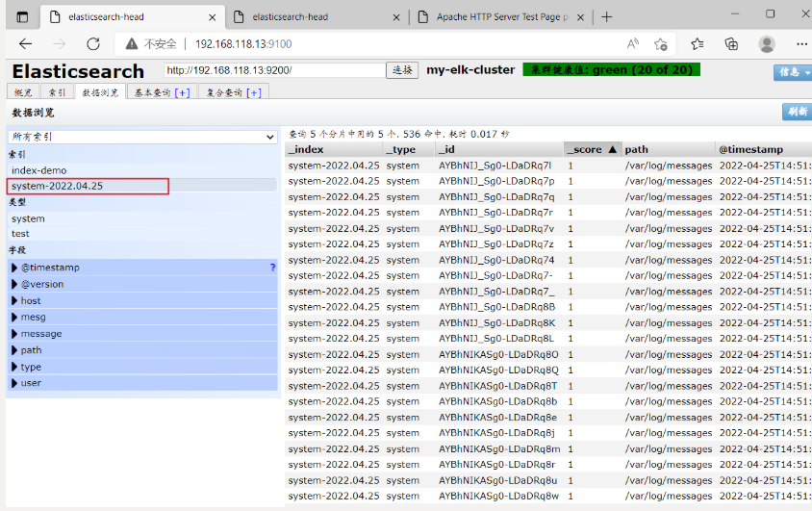812x511 pixels.
Task: Open the 信息 info dropdown button
Action: (793, 72)
